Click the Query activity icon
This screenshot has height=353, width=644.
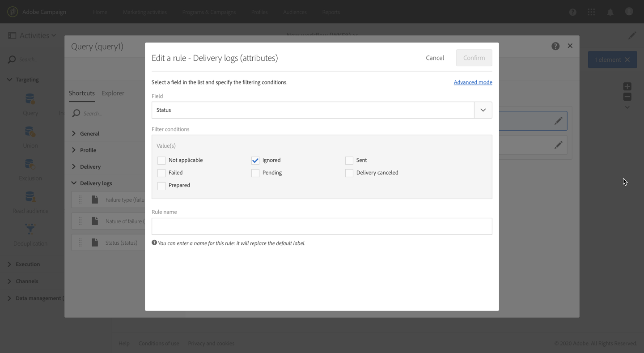(x=30, y=99)
